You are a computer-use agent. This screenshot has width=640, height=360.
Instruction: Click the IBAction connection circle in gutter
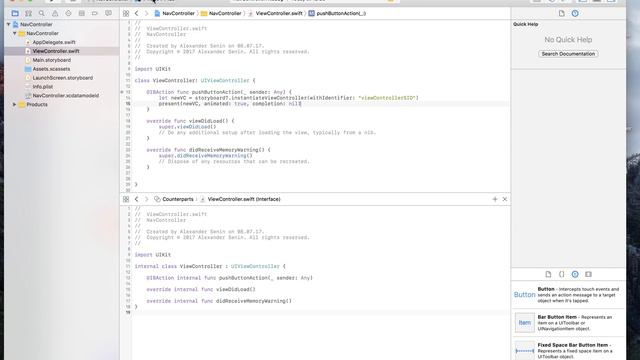[122, 92]
